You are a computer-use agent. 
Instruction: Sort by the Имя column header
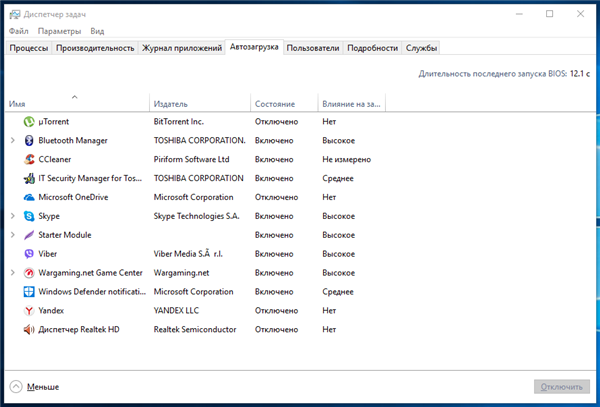pyautogui.click(x=77, y=104)
